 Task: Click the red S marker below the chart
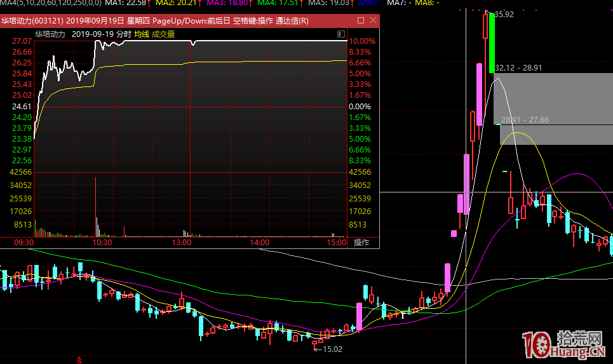[79, 360]
